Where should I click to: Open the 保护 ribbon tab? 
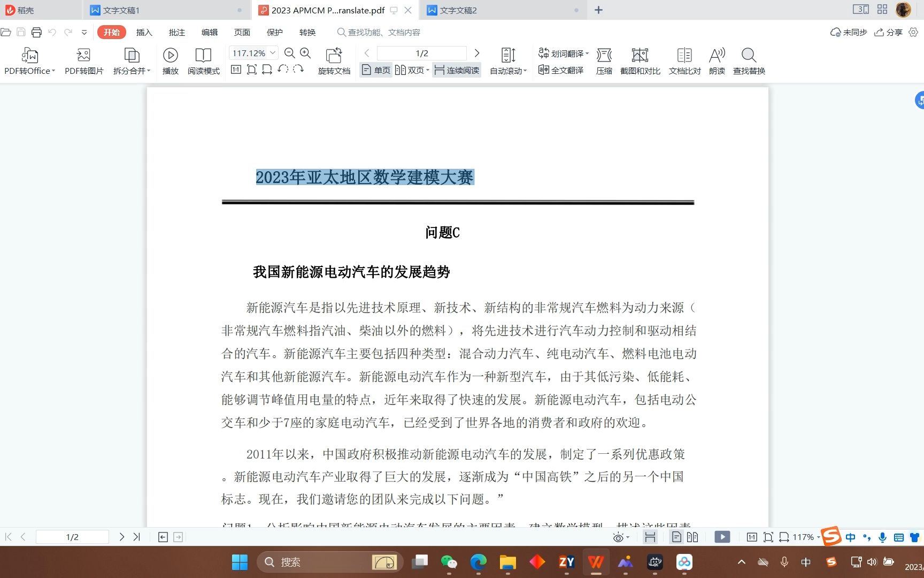click(274, 32)
